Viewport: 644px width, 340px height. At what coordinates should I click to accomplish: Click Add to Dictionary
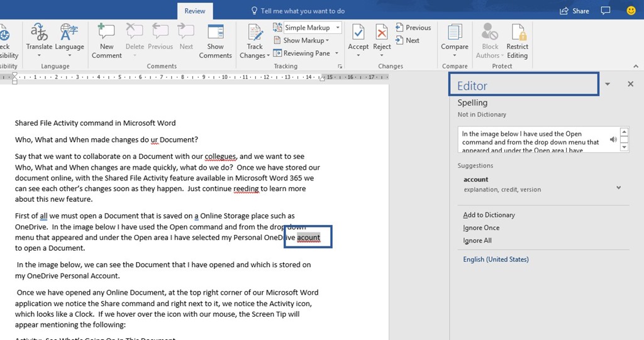pos(489,215)
